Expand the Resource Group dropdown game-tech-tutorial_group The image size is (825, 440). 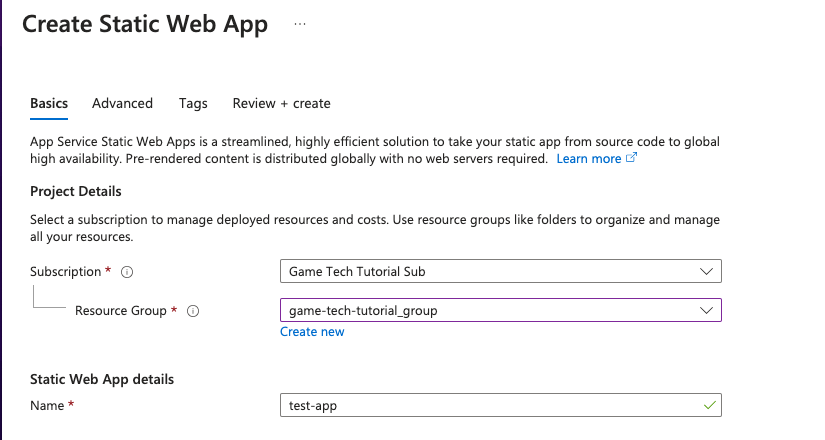[500, 310]
